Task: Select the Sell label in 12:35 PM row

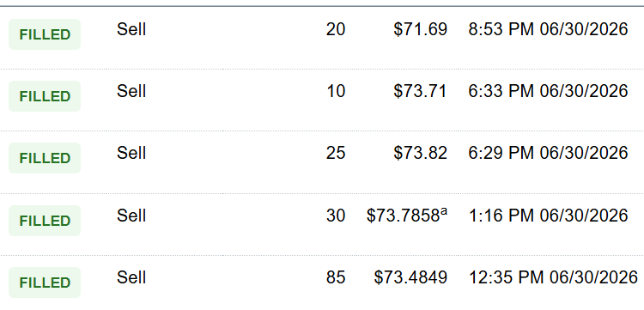Action: [131, 277]
